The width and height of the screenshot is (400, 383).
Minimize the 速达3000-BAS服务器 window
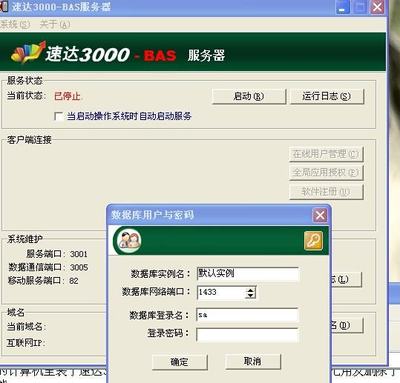342,7
